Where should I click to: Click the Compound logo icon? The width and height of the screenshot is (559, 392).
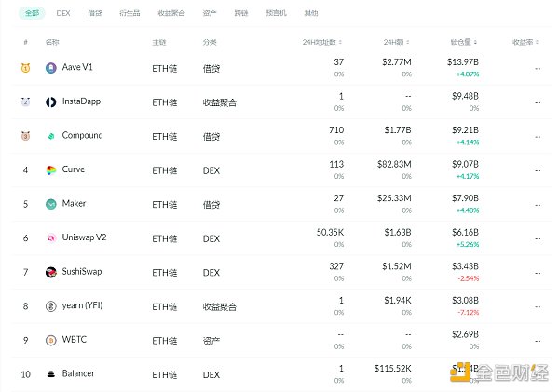(x=50, y=136)
